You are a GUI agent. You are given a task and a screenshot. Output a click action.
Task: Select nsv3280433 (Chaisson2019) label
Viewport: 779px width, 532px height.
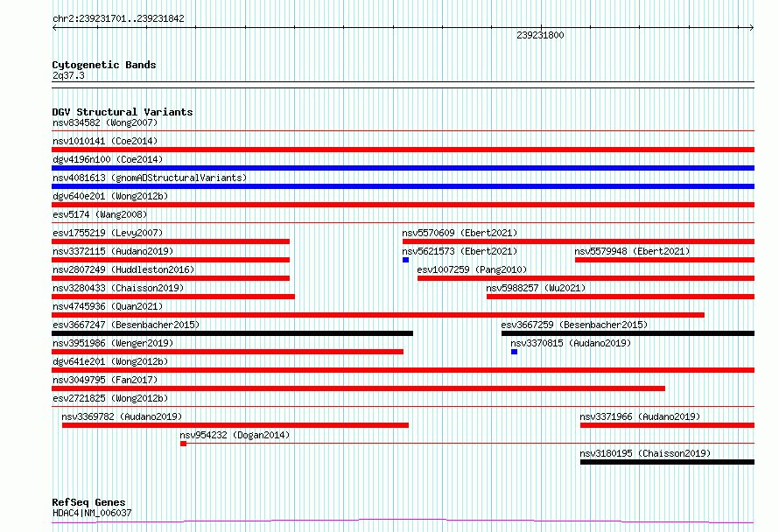118,288
